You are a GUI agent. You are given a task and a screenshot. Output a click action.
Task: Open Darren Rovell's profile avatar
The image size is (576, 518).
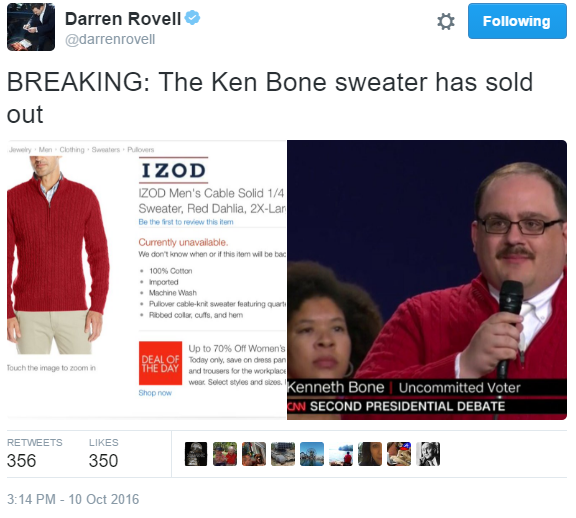pyautogui.click(x=31, y=27)
